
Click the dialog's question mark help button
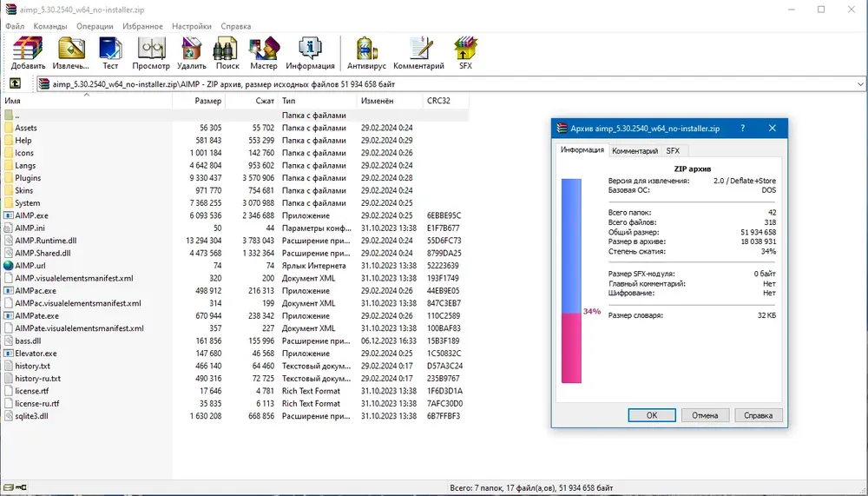742,128
